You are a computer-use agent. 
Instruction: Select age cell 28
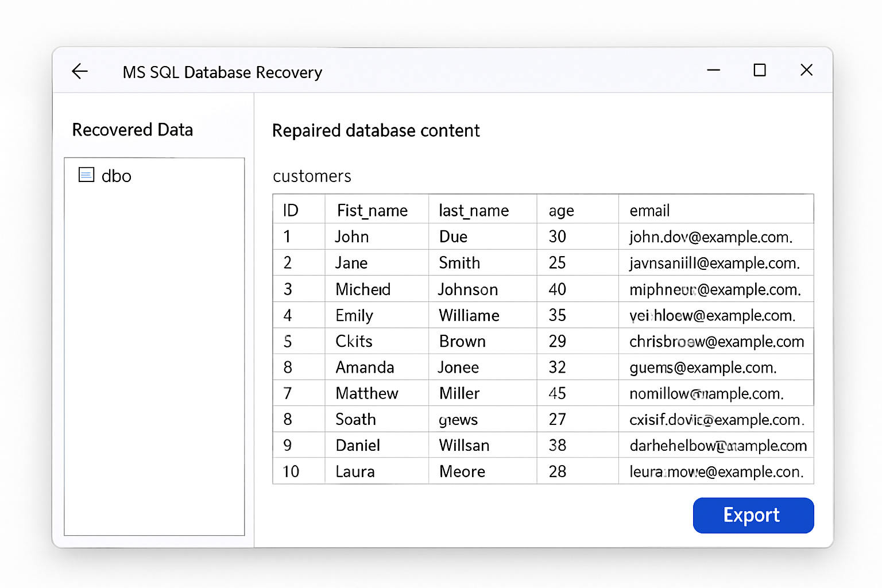pos(578,471)
